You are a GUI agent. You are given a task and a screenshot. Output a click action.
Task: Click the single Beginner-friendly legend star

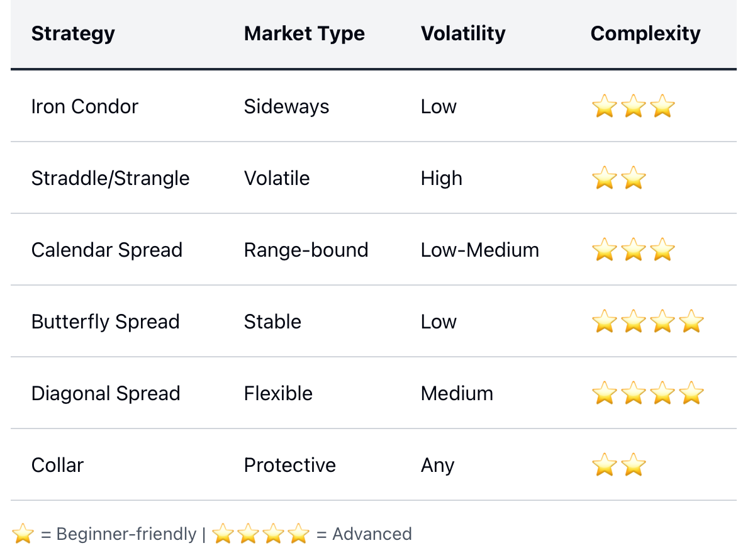(23, 534)
